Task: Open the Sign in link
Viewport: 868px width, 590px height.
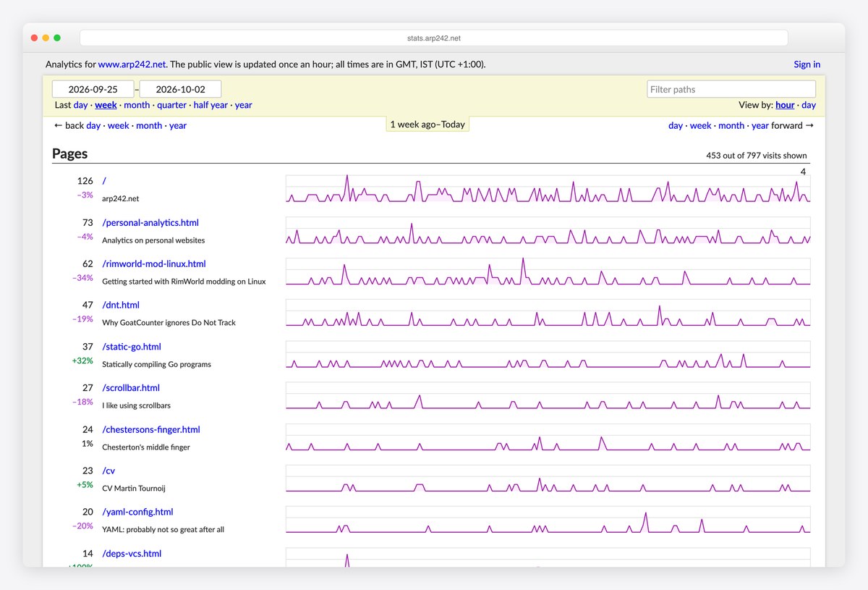Action: point(807,64)
